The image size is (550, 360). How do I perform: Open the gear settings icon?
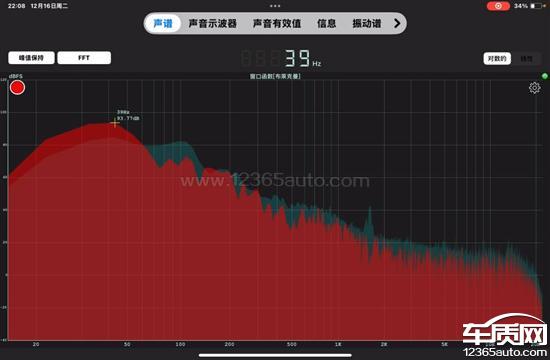[534, 88]
